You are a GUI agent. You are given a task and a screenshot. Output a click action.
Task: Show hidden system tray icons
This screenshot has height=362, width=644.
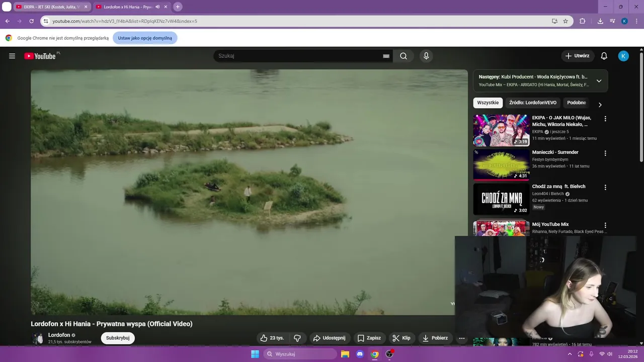pyautogui.click(x=570, y=354)
